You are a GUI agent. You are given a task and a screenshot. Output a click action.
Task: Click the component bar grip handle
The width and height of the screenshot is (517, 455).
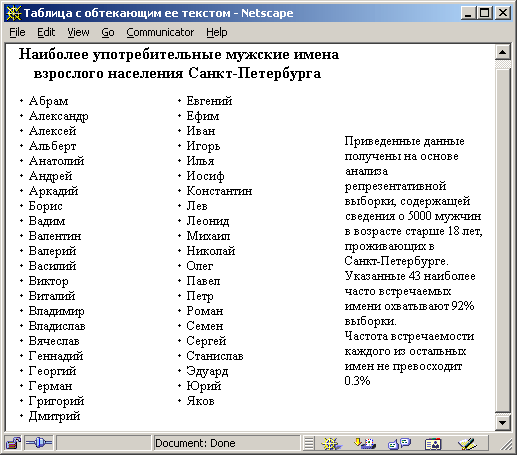point(309,443)
